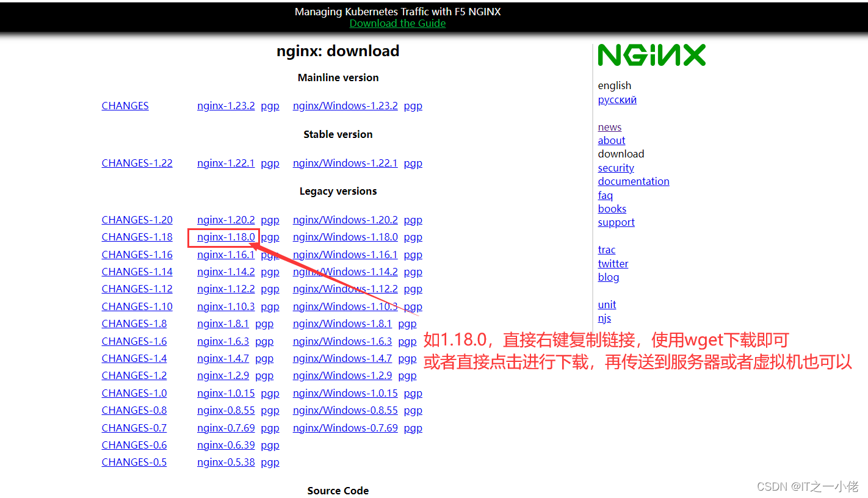Download nginx/Windows-1.18.0 build
The width and height of the screenshot is (868, 498).
click(345, 237)
